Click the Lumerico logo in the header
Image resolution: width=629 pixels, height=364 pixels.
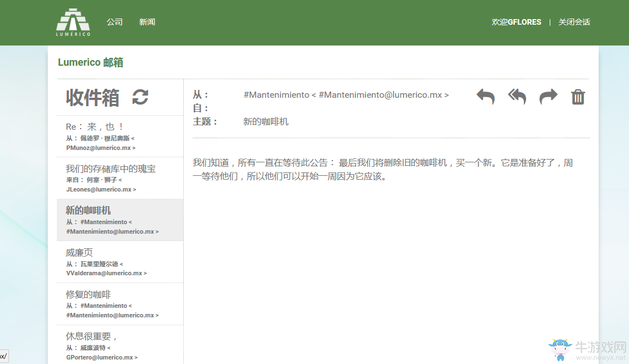(72, 22)
